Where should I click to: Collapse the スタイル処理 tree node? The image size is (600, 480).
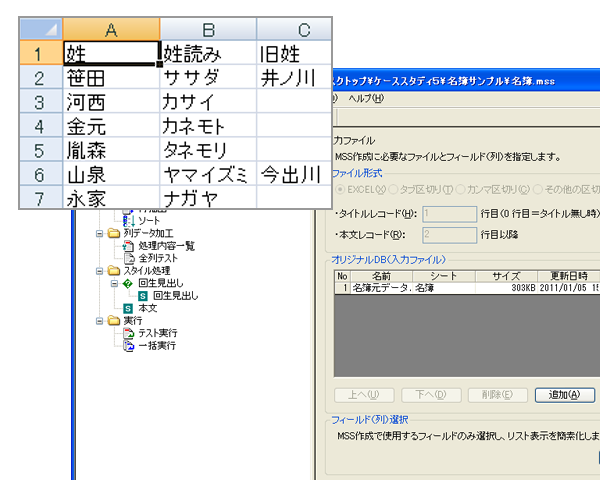[x=99, y=271]
